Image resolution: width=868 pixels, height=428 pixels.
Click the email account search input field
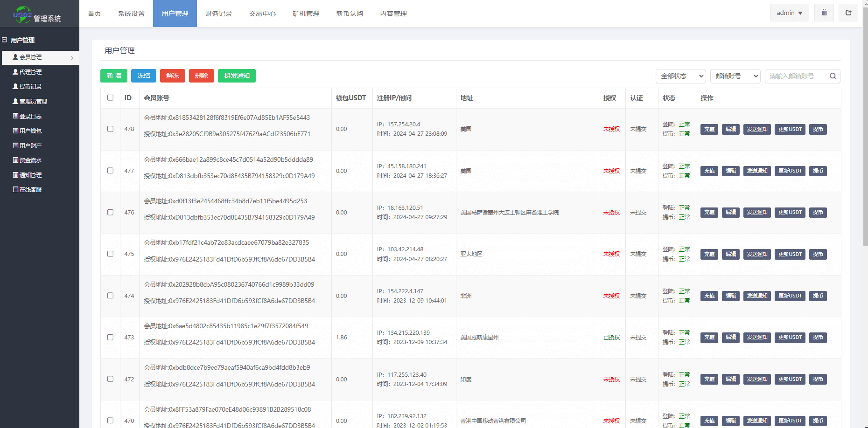click(x=796, y=76)
